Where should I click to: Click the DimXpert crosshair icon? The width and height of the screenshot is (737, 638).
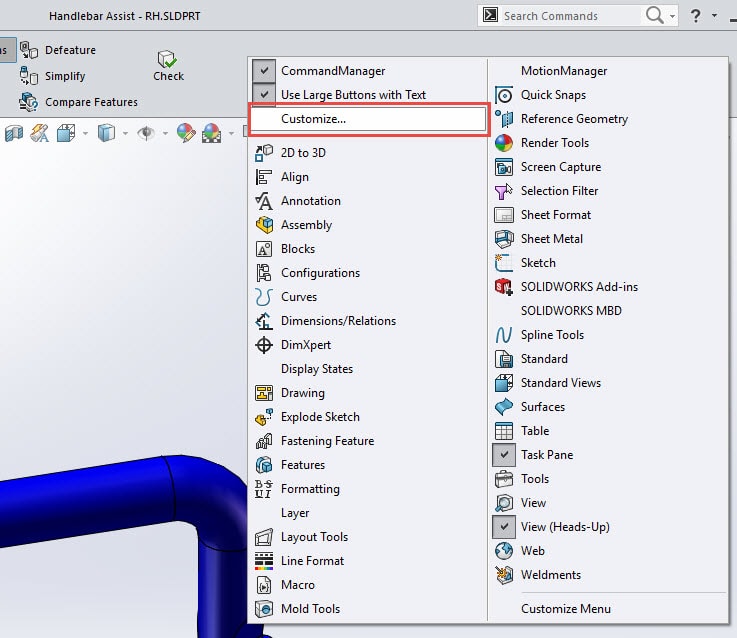264,345
